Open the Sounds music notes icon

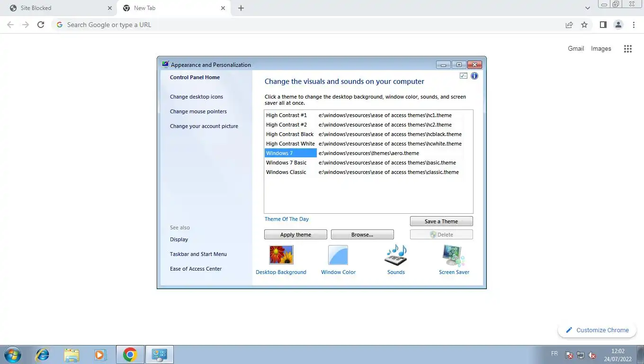[396, 255]
